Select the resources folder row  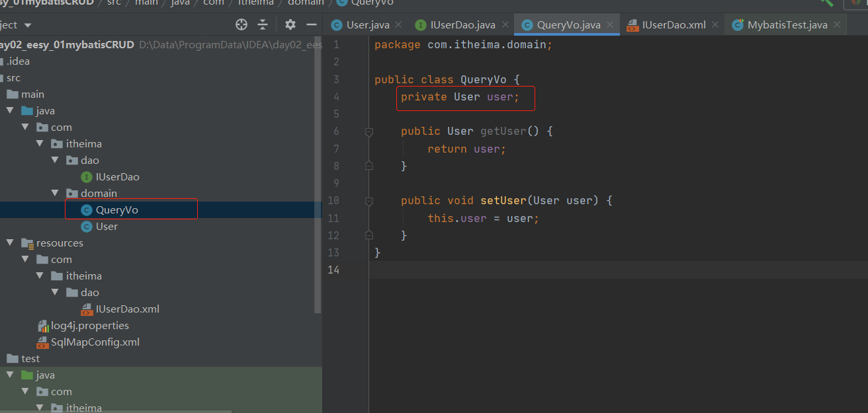pyautogui.click(x=161, y=243)
